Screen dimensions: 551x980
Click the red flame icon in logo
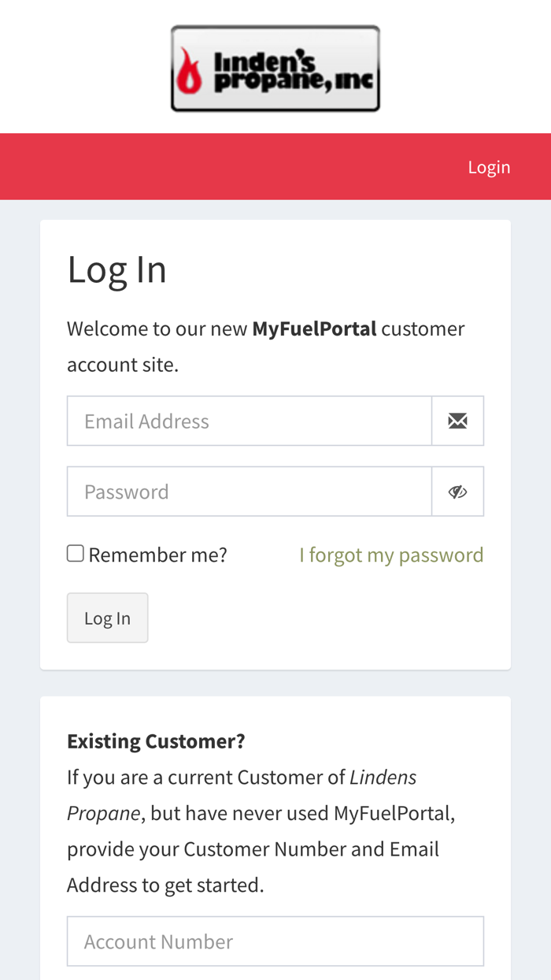click(189, 70)
